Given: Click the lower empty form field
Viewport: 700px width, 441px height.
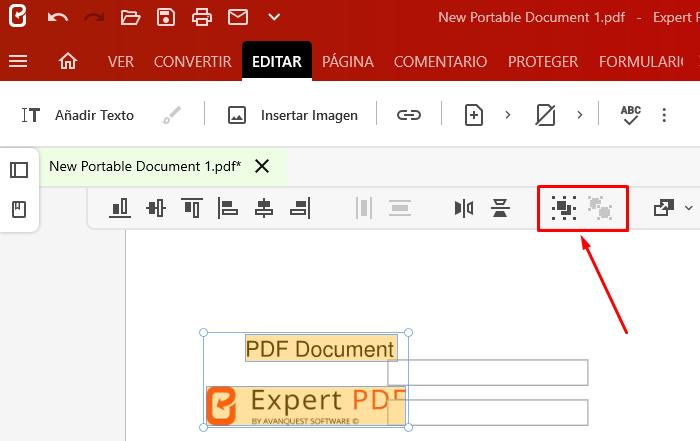Looking at the screenshot, I should (x=488, y=412).
